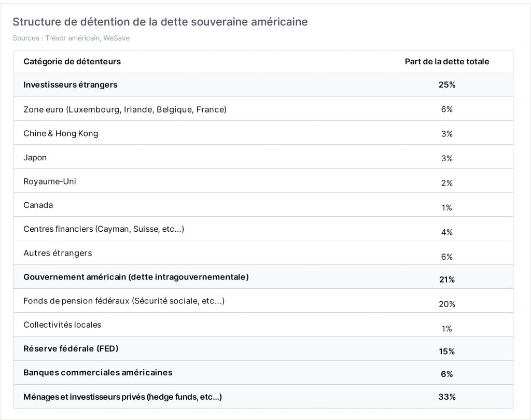Select the 'Autres étrangers' row
The width and height of the screenshot is (531, 420).
(263, 253)
